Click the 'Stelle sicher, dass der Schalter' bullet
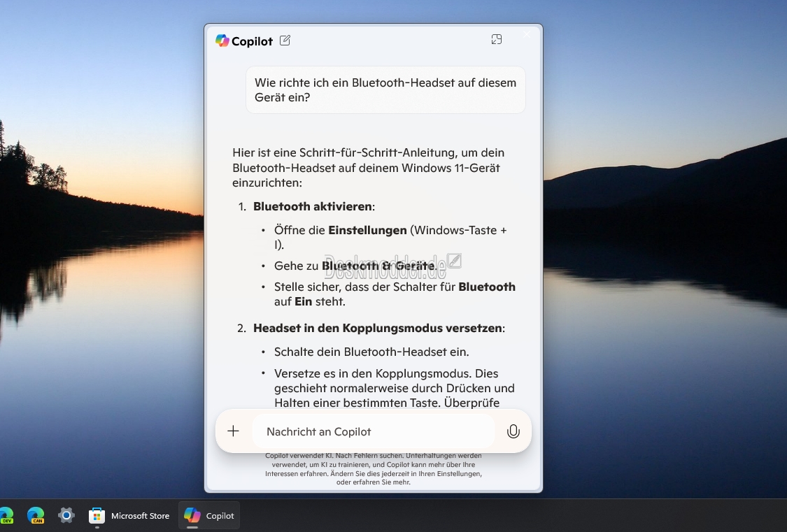Screen dimensions: 787x532 tap(395, 294)
